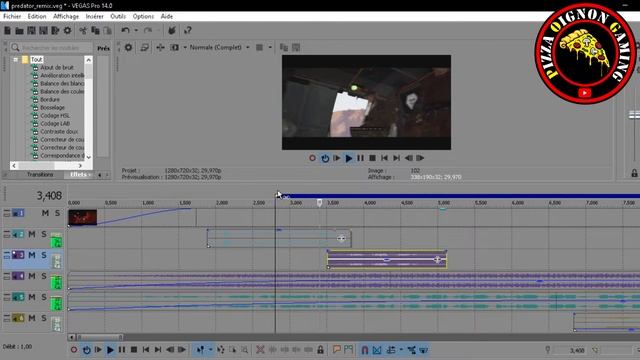Undo the last action
The height and width of the screenshot is (360, 640).
[x=125, y=31]
